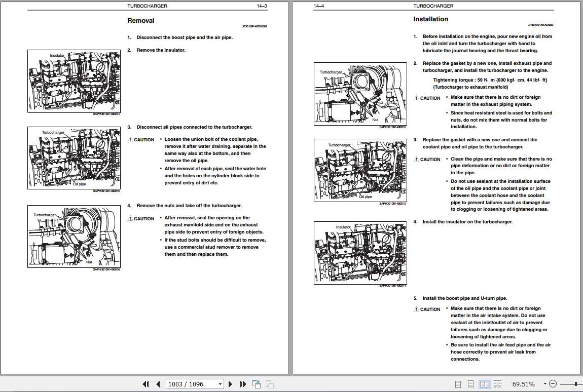Adjust the zoom slider handle
Image resolution: width=583 pixels, height=392 pixels.
[576, 384]
